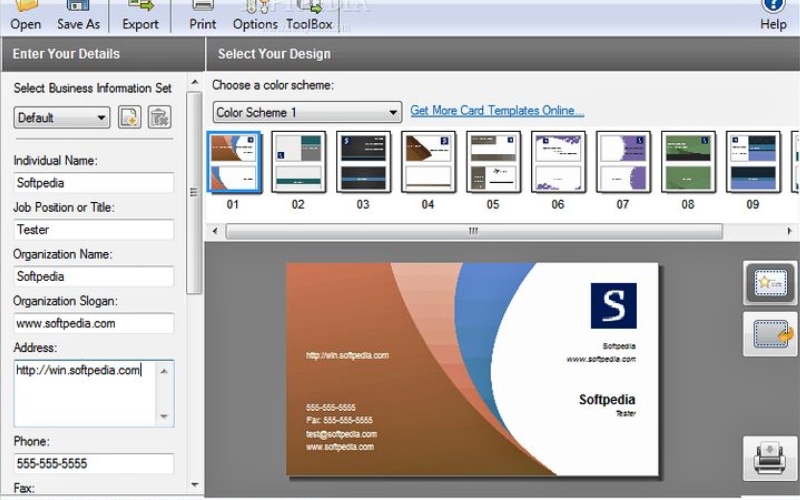Click the Address box scroll up arrow
Viewport: 800px width, 500px height.
point(164,371)
